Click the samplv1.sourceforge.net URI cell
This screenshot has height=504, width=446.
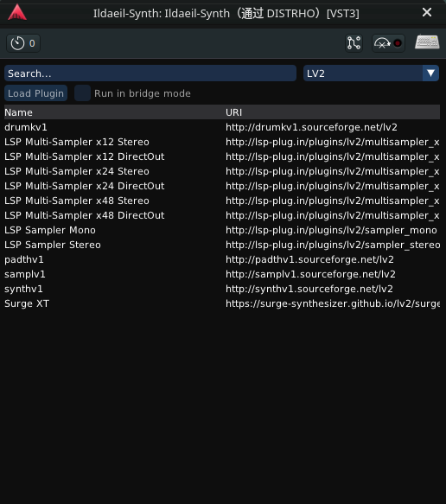tap(310, 274)
